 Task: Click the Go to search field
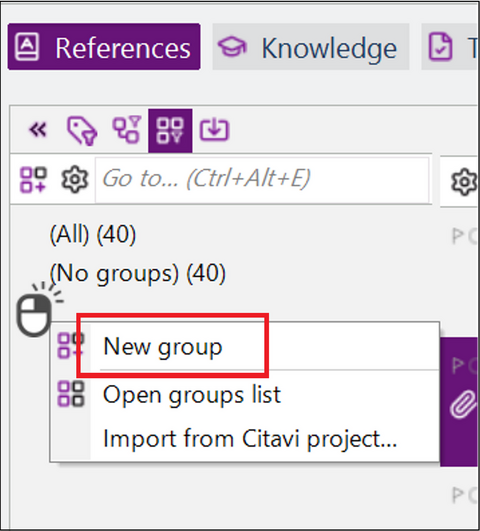262,179
